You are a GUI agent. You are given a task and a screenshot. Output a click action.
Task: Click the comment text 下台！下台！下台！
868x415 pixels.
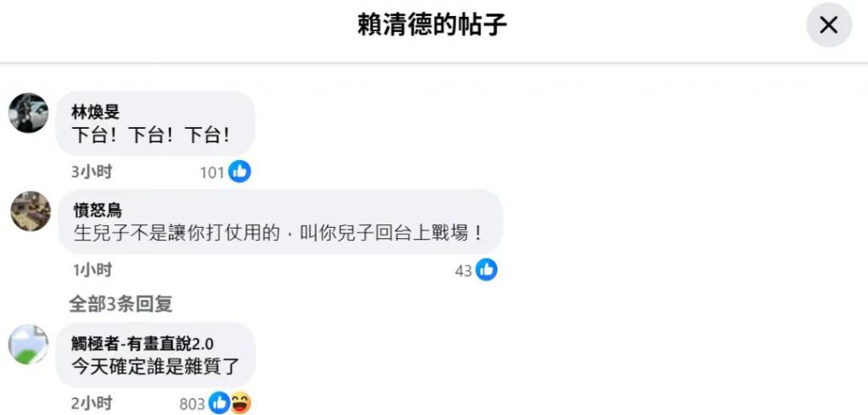[x=151, y=135]
